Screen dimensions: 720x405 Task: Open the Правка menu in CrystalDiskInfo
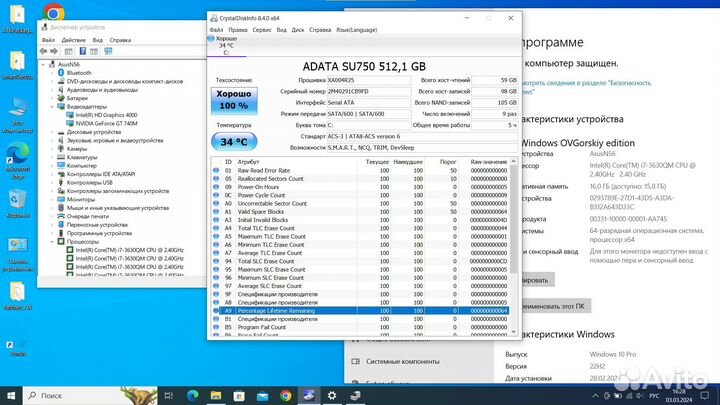click(237, 30)
